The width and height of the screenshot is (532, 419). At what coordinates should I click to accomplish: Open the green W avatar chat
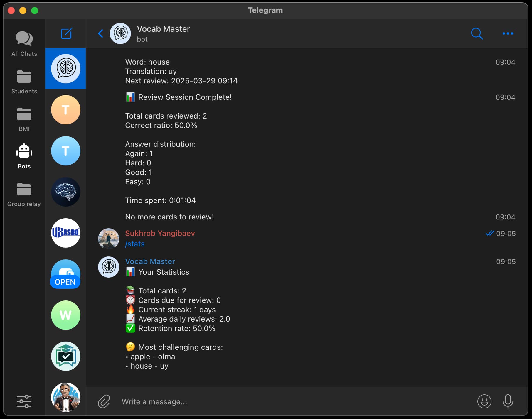[66, 315]
